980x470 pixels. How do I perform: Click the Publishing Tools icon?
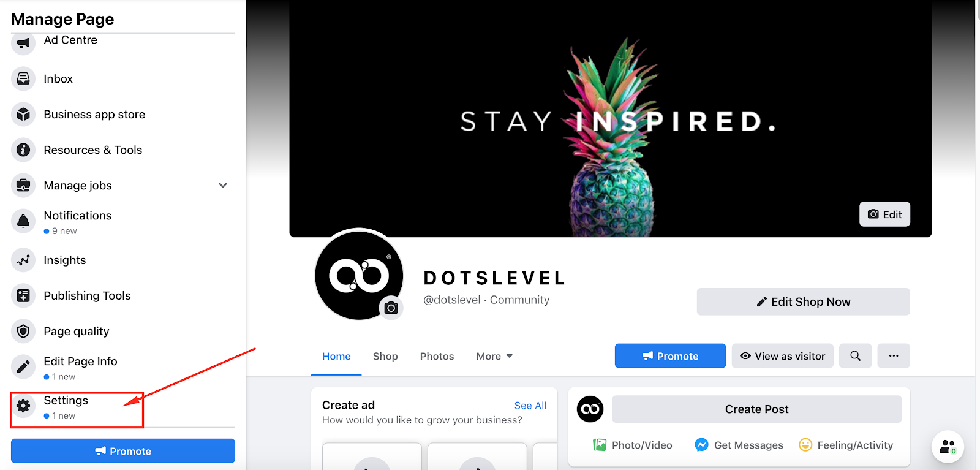pyautogui.click(x=23, y=295)
